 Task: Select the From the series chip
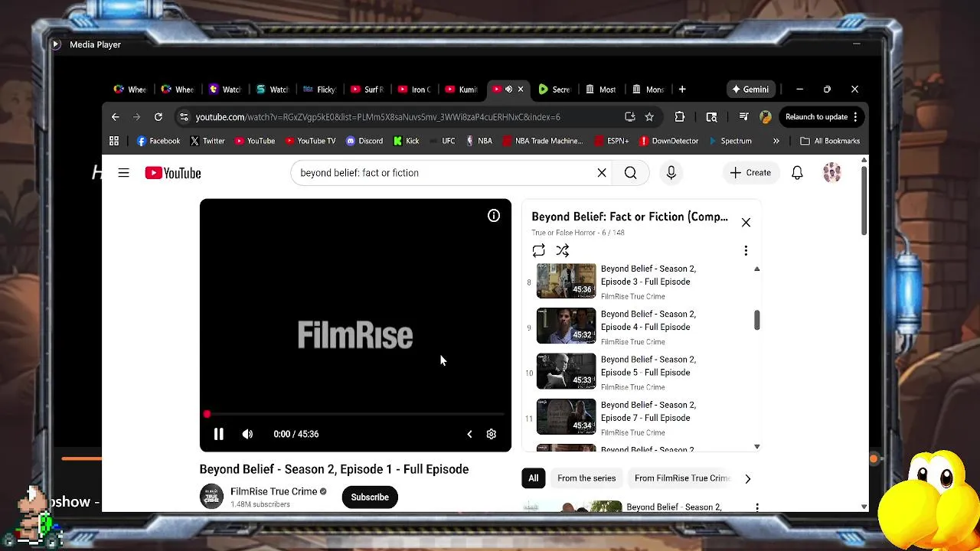point(586,478)
